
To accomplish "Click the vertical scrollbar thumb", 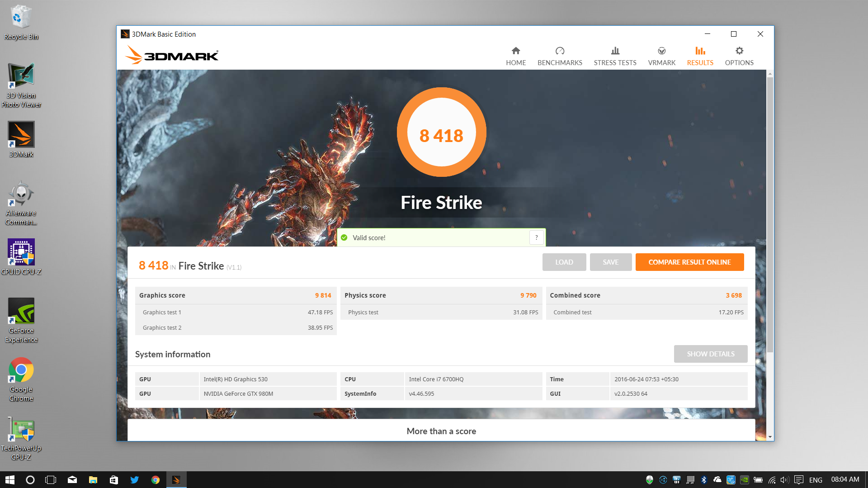I will coord(770,215).
